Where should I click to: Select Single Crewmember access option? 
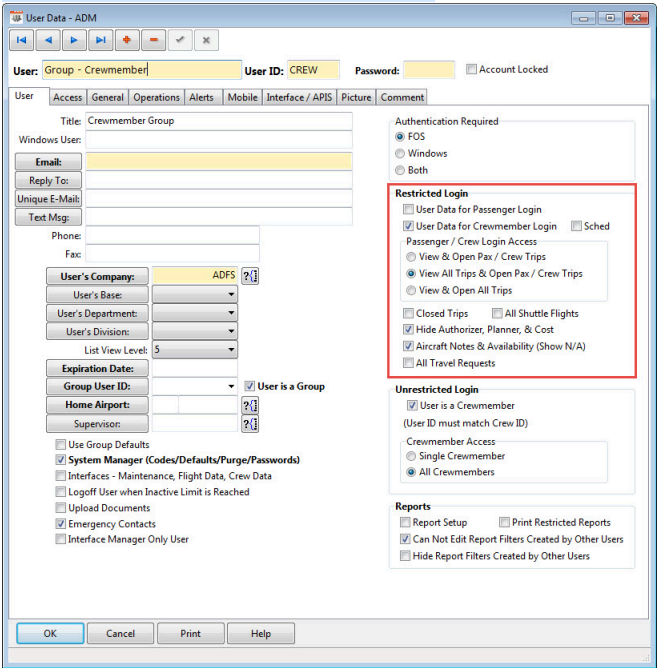tap(413, 456)
